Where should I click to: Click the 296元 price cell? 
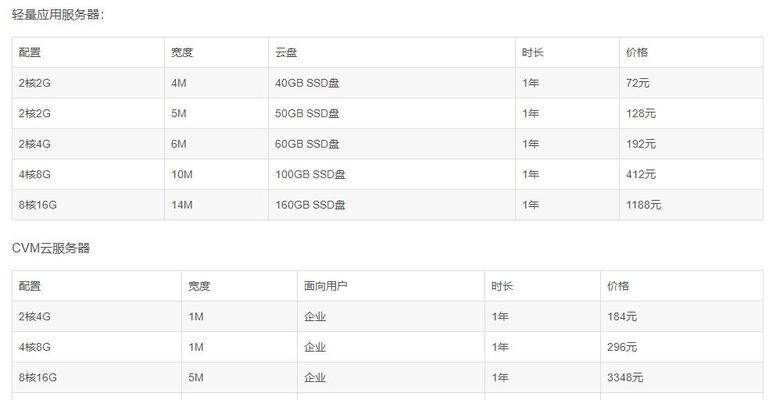[x=622, y=347]
